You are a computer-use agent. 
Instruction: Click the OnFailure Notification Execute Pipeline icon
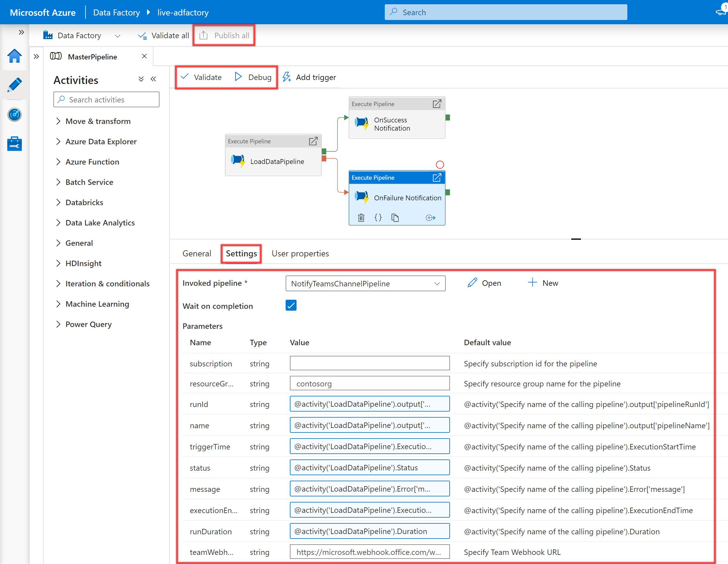pos(363,197)
